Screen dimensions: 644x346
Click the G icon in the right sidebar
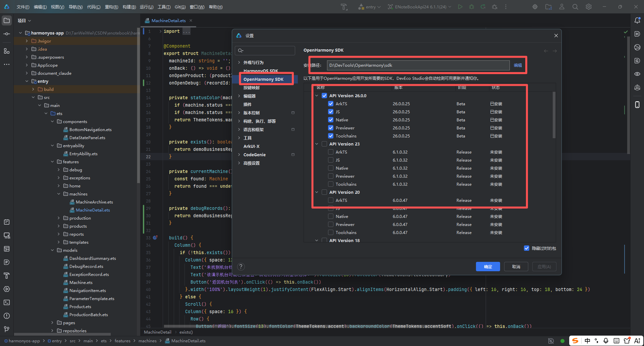(x=637, y=61)
